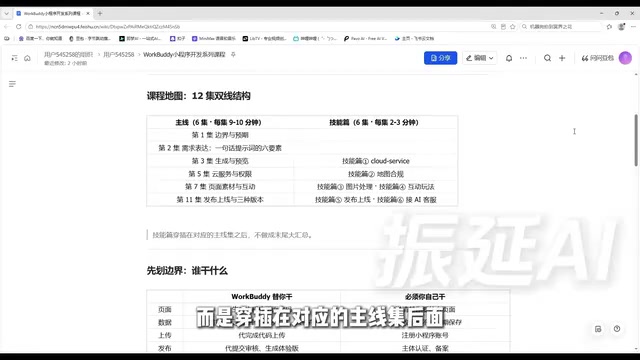Image resolution: width=640 pixels, height=360 pixels.
Task: Open the browser profile icon
Action: [x=622, y=27]
